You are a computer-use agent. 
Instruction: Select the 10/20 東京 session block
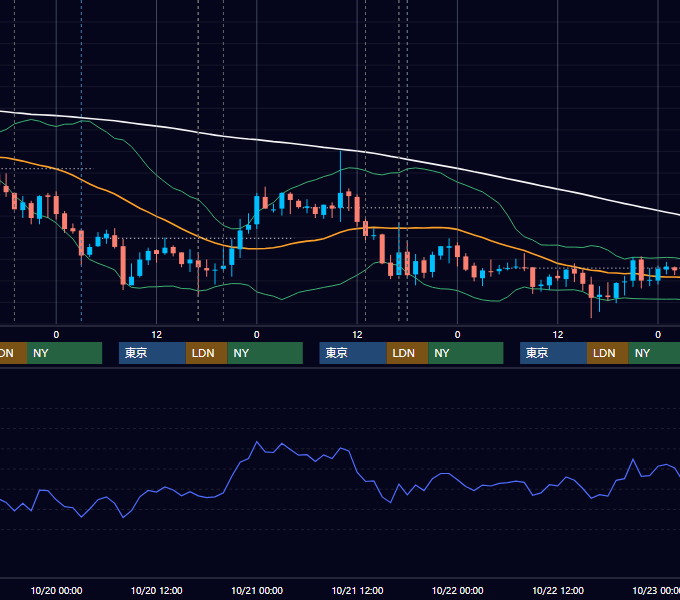[x=152, y=353]
